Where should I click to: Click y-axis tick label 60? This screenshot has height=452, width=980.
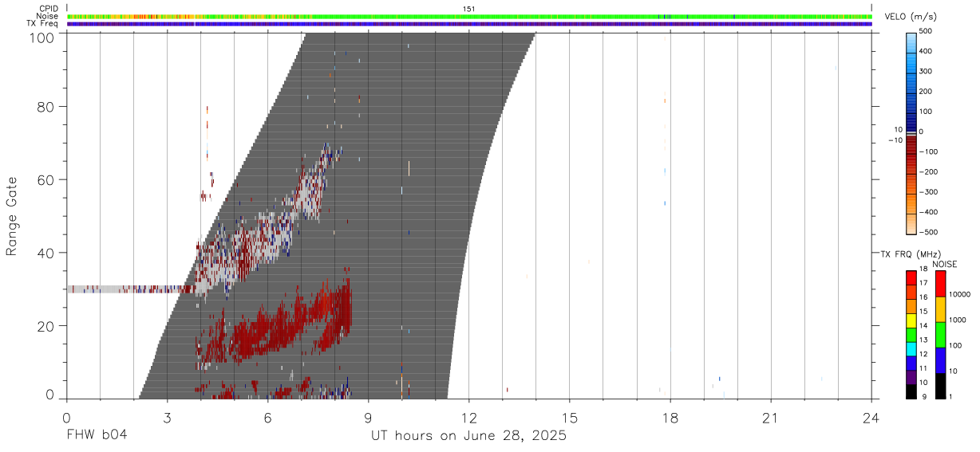click(x=45, y=179)
